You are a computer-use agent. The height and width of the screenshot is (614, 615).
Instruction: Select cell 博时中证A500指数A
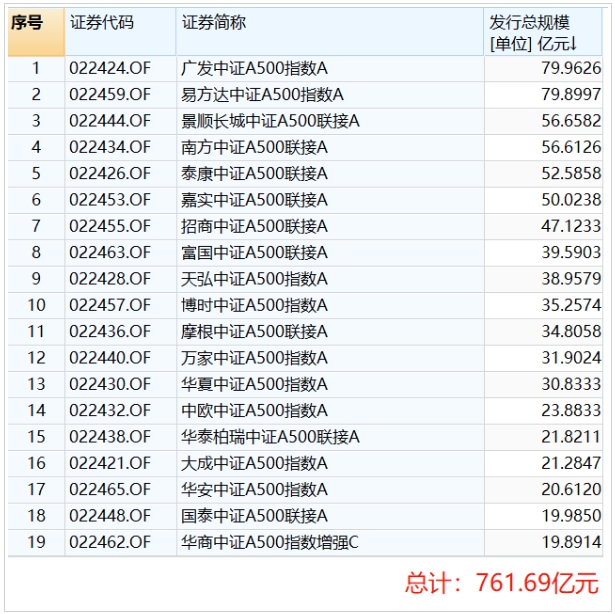click(330, 305)
